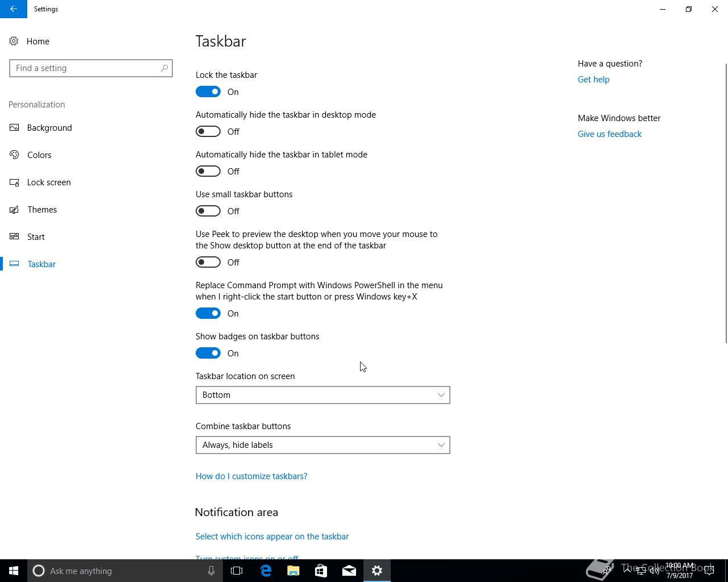Viewport: 728px width, 582px height.
Task: Turn on Use small taskbar buttons
Action: point(208,211)
